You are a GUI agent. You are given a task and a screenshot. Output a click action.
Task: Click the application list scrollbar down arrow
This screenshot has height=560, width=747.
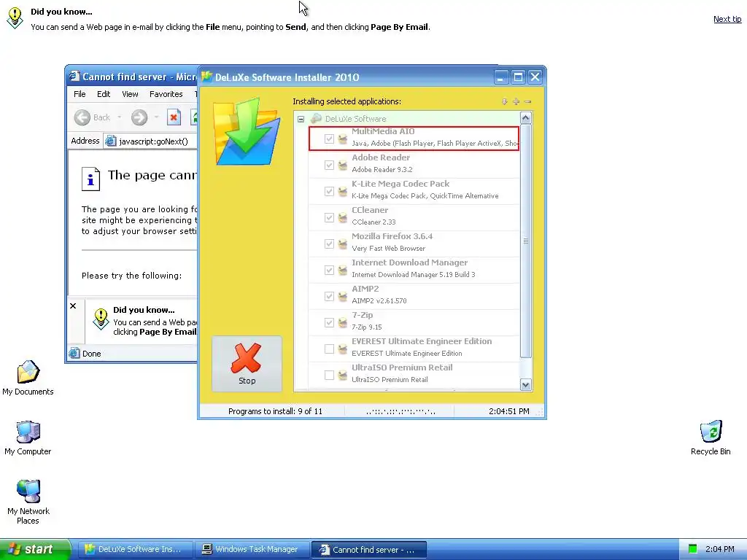click(525, 384)
